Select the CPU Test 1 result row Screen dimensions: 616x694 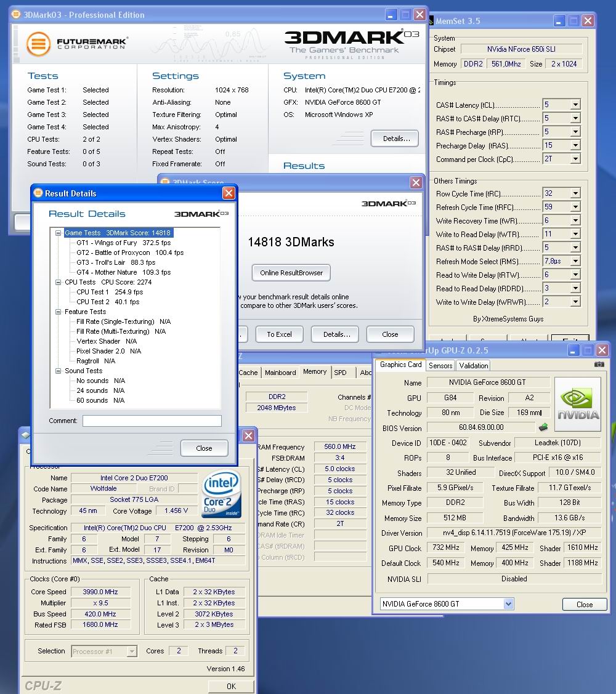click(110, 292)
